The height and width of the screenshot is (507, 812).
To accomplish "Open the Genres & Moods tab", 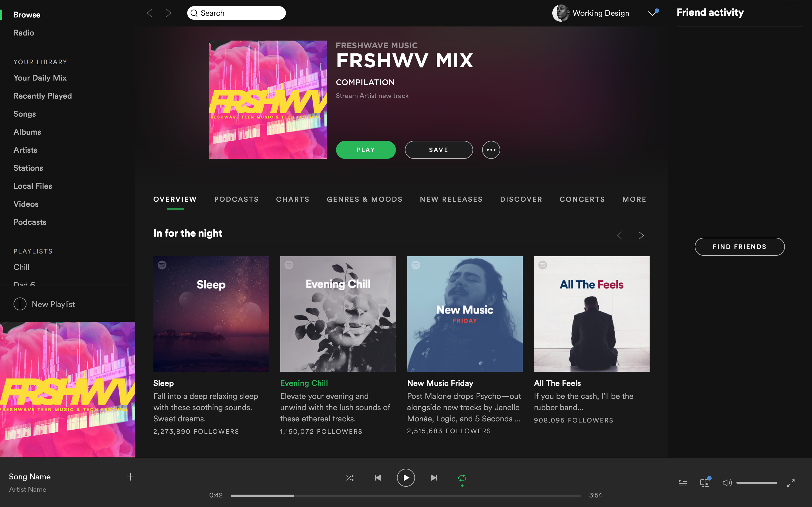I will tap(364, 199).
